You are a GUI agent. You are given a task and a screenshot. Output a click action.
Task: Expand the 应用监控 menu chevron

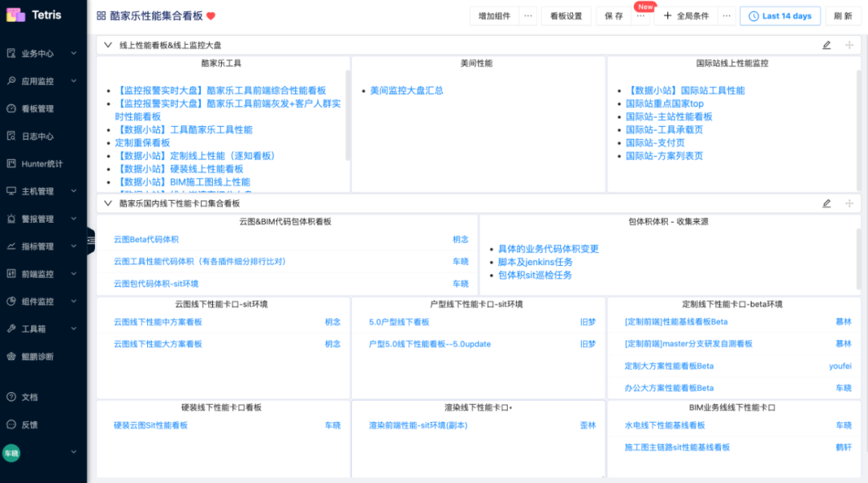[x=74, y=81]
